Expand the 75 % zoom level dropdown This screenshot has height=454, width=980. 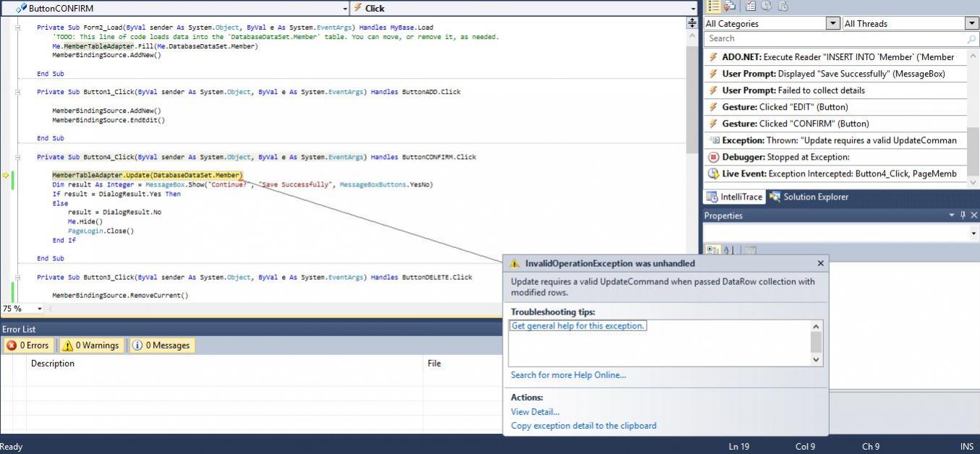[39, 309]
